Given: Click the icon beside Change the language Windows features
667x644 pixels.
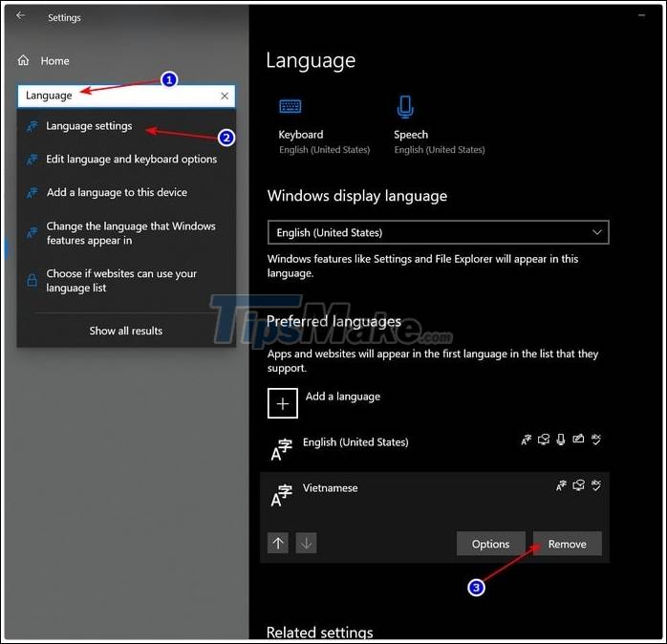Looking at the screenshot, I should (x=32, y=232).
